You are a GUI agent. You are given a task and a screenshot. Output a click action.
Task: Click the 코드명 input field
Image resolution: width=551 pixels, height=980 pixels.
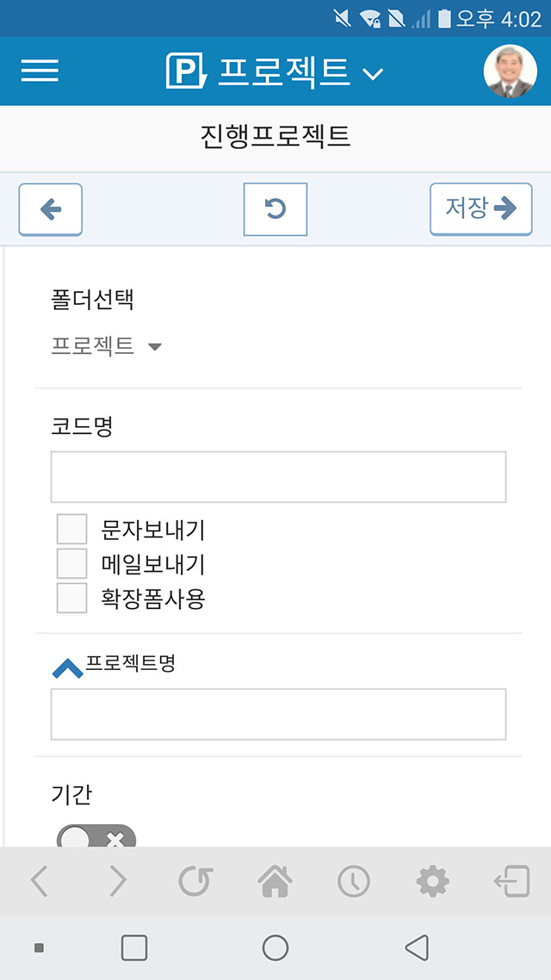(279, 477)
